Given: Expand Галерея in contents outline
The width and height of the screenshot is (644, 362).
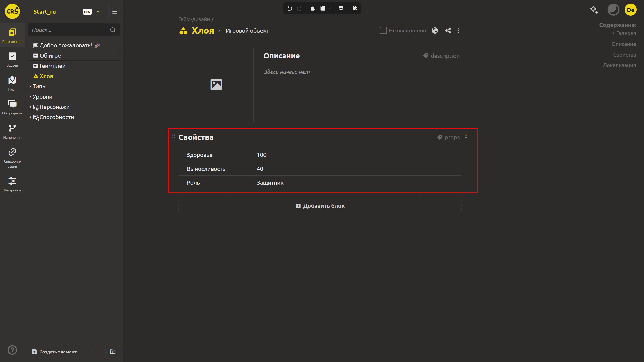Looking at the screenshot, I should pyautogui.click(x=613, y=33).
